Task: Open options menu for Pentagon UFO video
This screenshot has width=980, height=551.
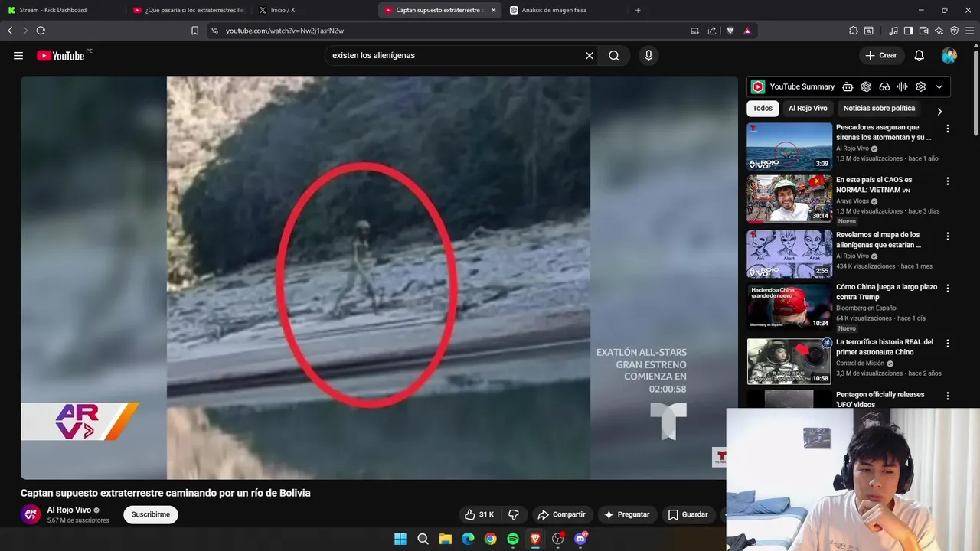Action: 947,396
